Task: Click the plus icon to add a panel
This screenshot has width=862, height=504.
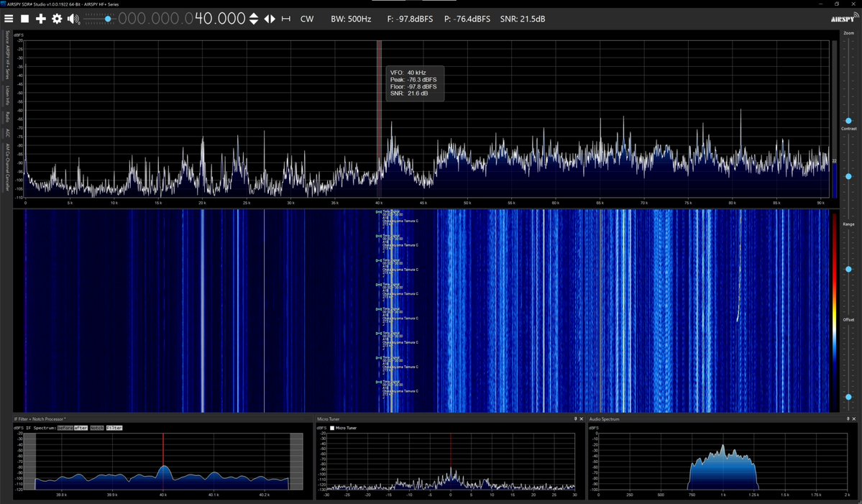Action: [x=40, y=19]
